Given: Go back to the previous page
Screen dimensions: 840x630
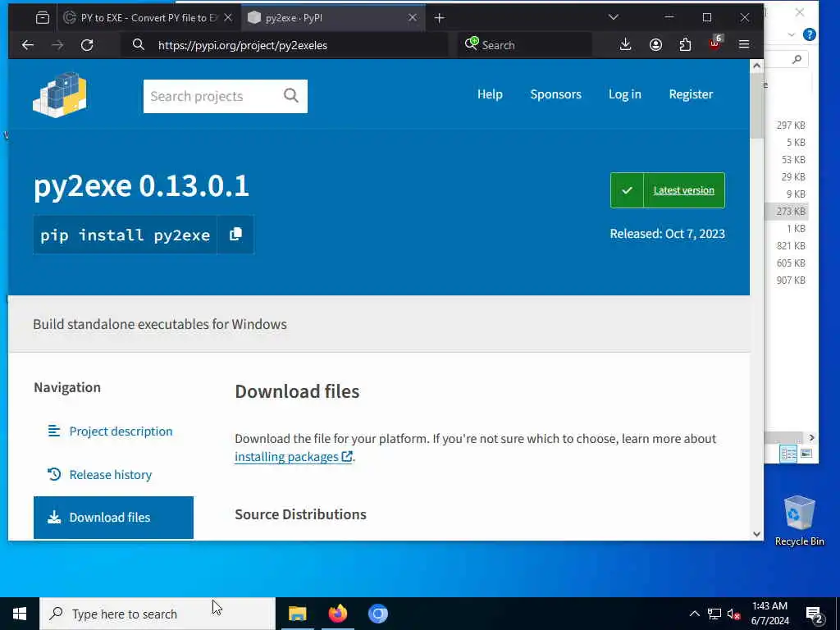Looking at the screenshot, I should point(28,45).
